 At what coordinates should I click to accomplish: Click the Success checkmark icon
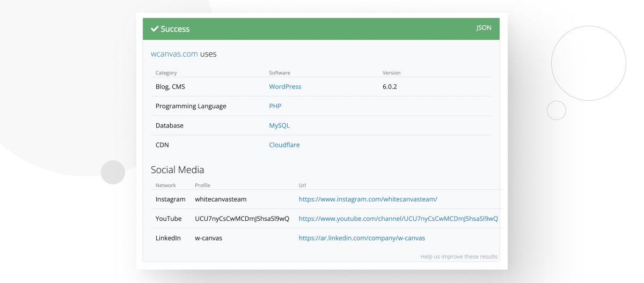click(x=155, y=29)
